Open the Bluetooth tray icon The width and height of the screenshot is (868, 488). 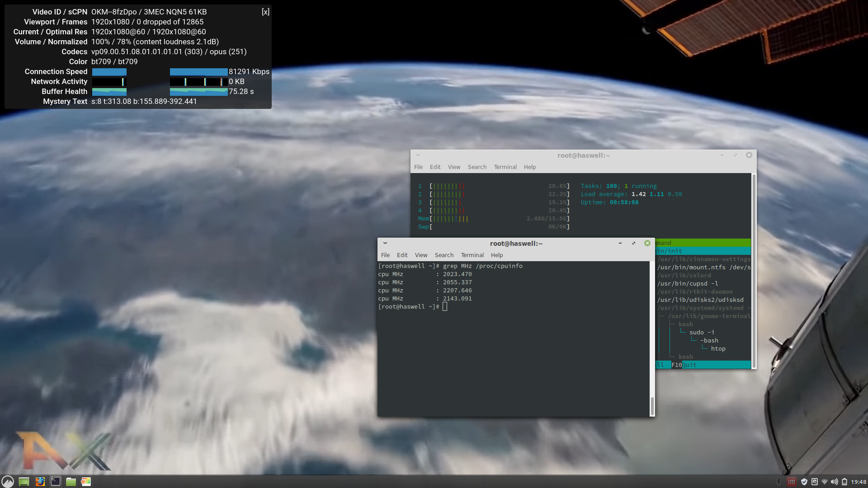click(x=778, y=482)
